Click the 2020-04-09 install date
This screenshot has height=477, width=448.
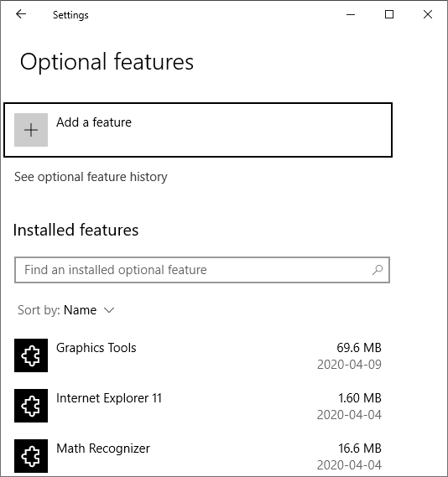(349, 365)
